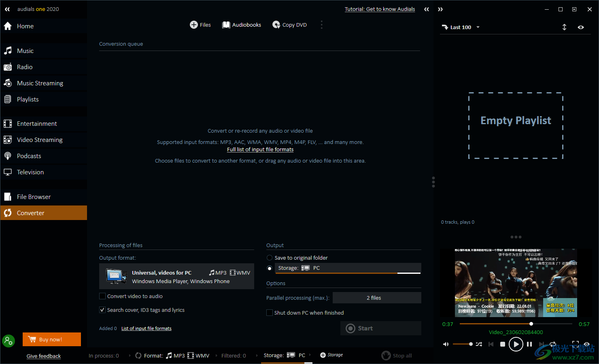The height and width of the screenshot is (364, 599).
Task: Click the Files add button
Action: pyautogui.click(x=200, y=25)
